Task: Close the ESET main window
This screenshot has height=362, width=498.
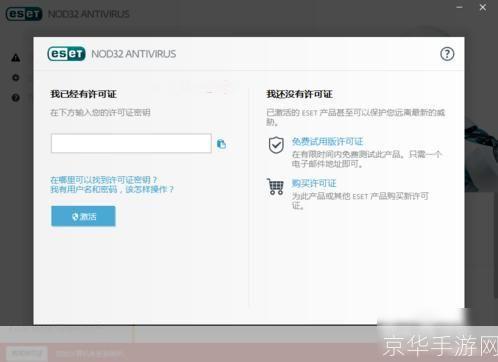Action: pos(483,7)
